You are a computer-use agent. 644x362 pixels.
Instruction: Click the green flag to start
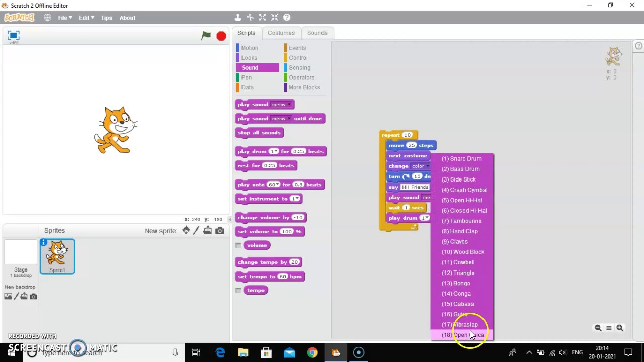coord(206,35)
